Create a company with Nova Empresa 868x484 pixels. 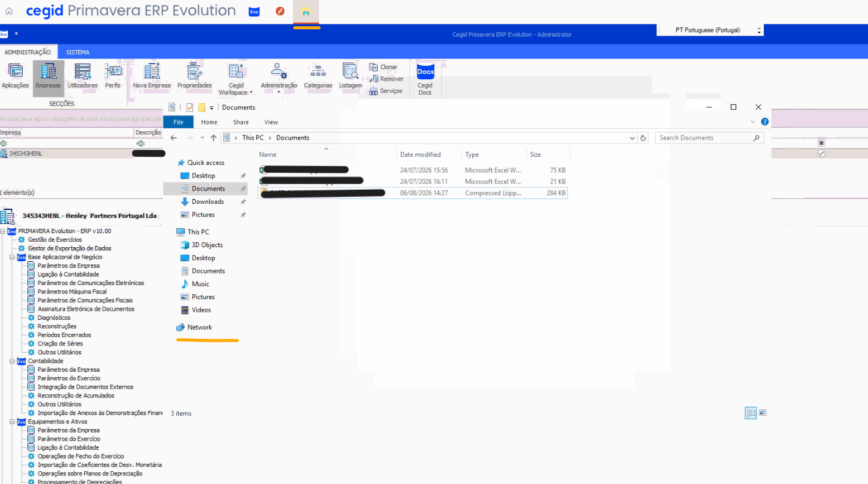click(151, 76)
